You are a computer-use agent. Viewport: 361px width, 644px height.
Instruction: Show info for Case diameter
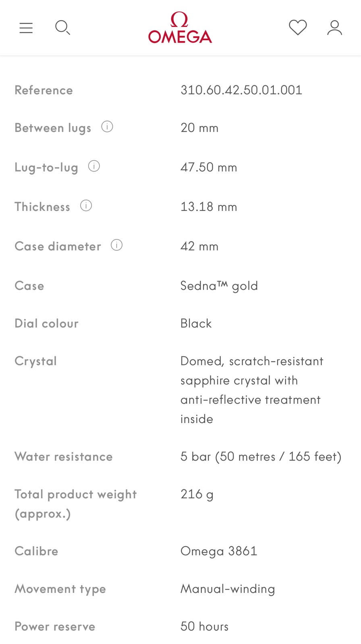[116, 245]
